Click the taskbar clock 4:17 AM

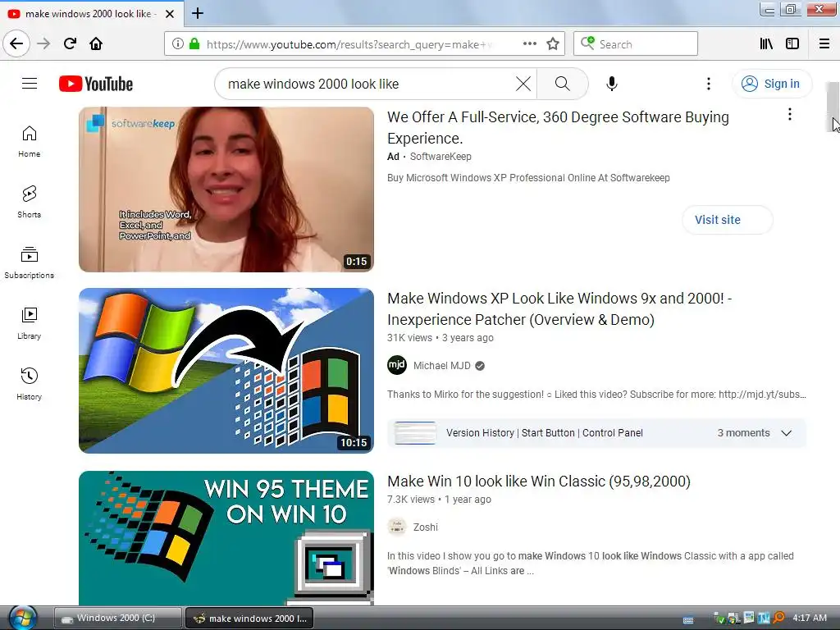pos(810,618)
